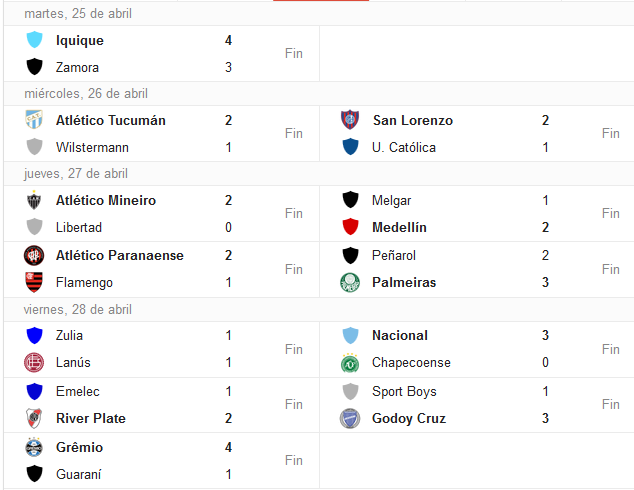Open Emelec vs River Plate match status

click(294, 404)
